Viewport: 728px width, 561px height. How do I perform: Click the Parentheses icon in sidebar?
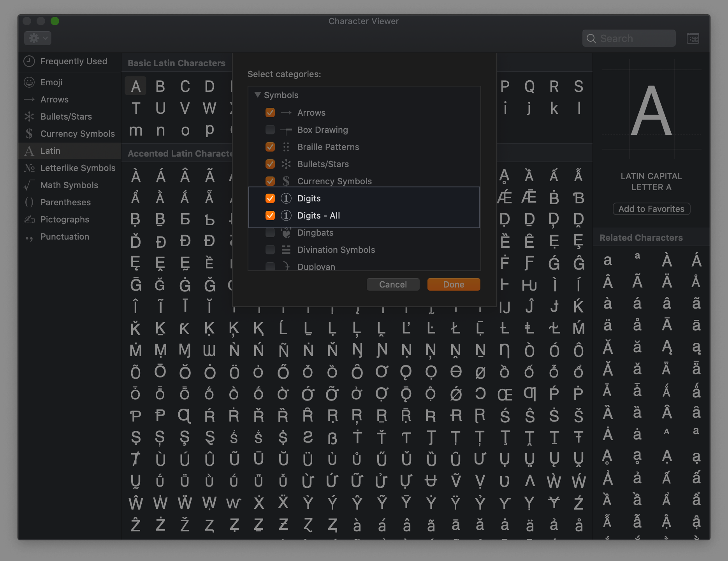tap(29, 202)
